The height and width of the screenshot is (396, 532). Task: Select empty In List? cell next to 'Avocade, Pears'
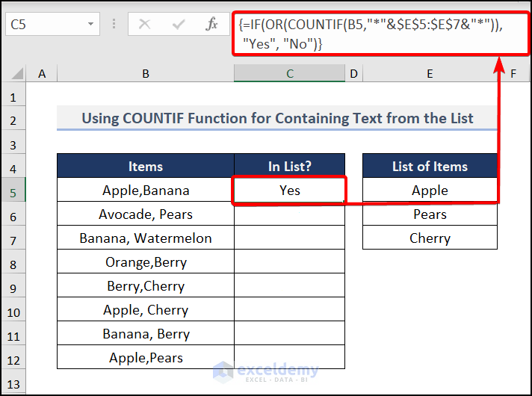289,214
